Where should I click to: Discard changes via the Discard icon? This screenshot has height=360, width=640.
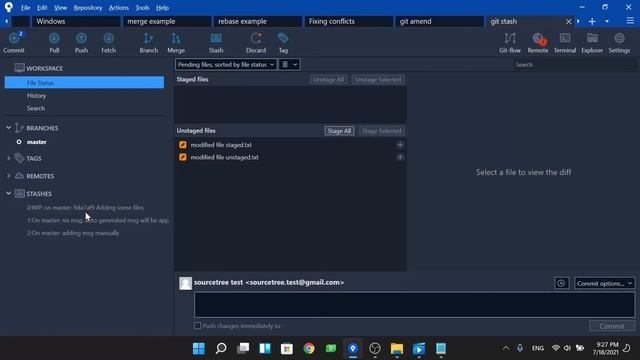(256, 42)
